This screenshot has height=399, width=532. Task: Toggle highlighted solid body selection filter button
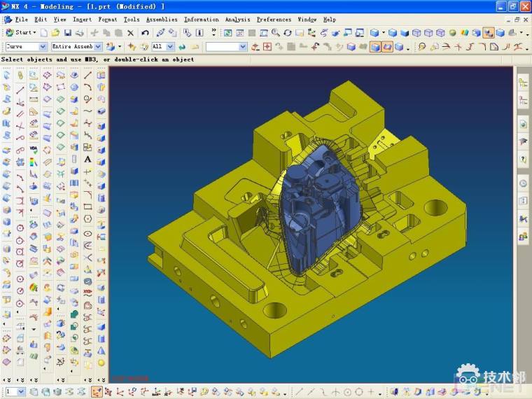tap(375, 47)
